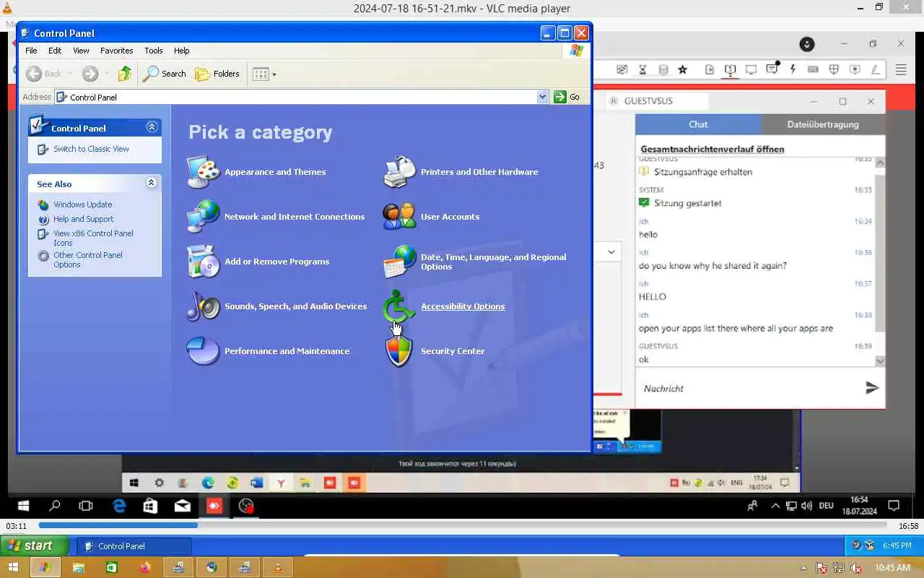Click the chat bubble icon in remote toolbar
924x578 pixels.
coord(772,69)
